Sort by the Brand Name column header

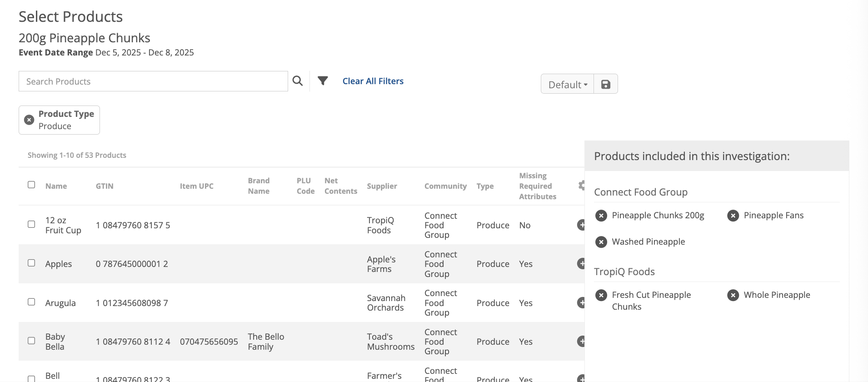pos(259,186)
